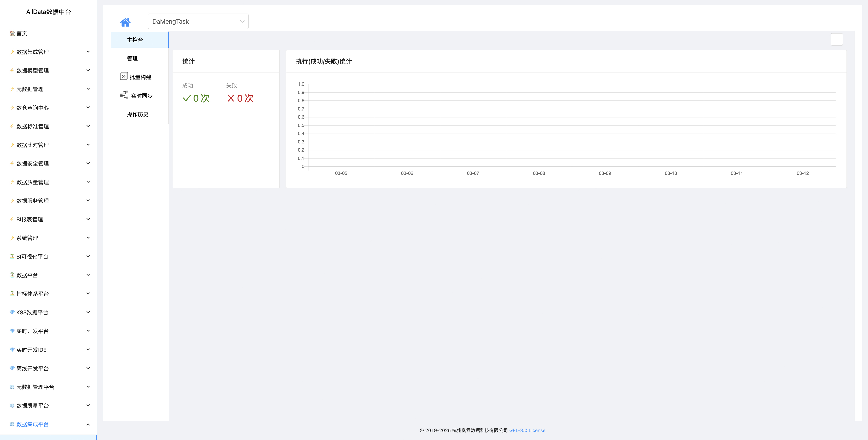Click the batch build (批量构建) icon
Viewport: 868px width, 440px height.
click(124, 76)
